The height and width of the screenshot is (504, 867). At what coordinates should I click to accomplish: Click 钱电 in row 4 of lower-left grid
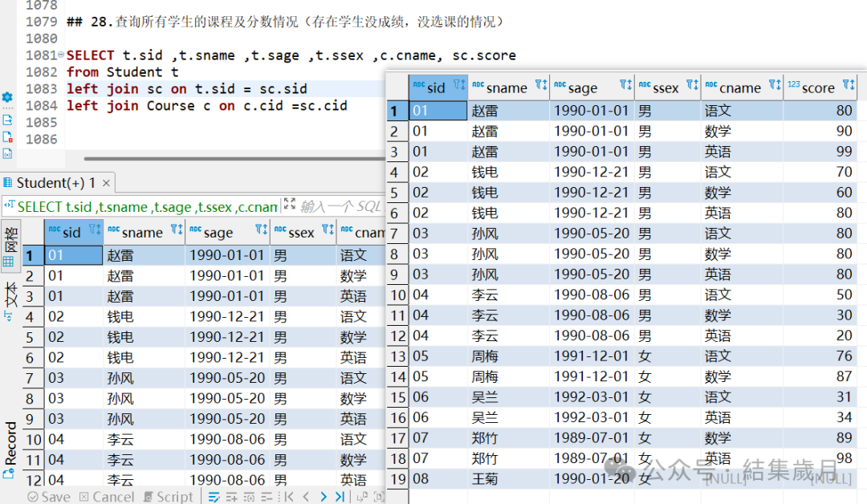coord(120,317)
